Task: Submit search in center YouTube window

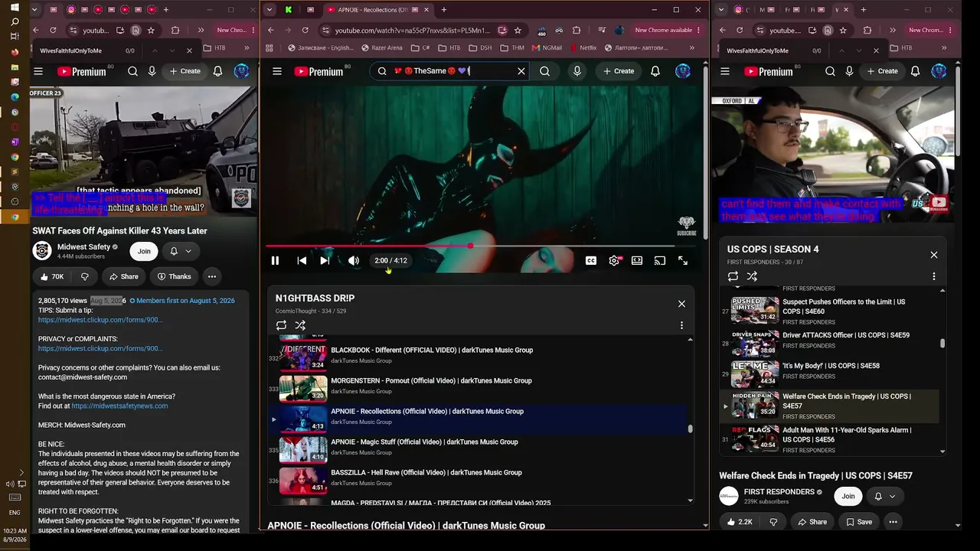Action: pos(544,71)
